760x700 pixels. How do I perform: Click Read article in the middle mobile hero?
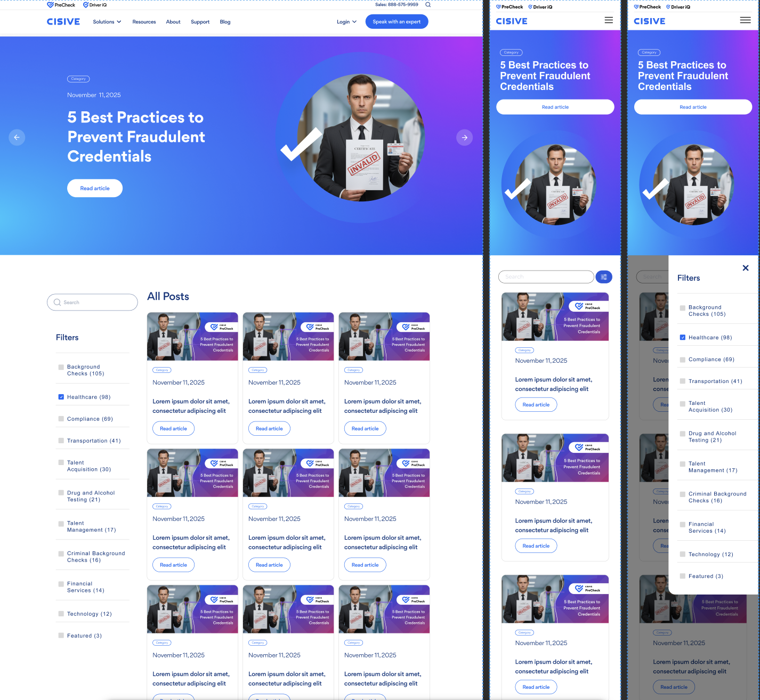[x=555, y=107]
